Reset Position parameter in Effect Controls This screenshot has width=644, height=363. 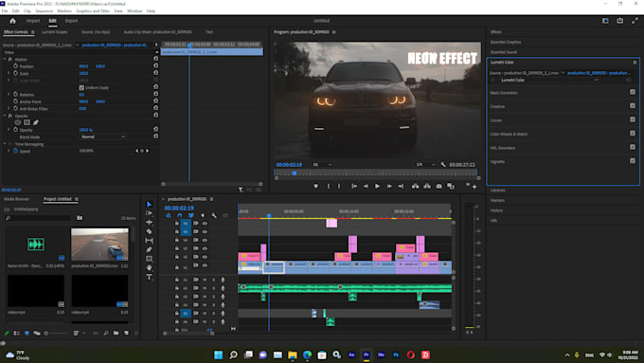click(155, 66)
